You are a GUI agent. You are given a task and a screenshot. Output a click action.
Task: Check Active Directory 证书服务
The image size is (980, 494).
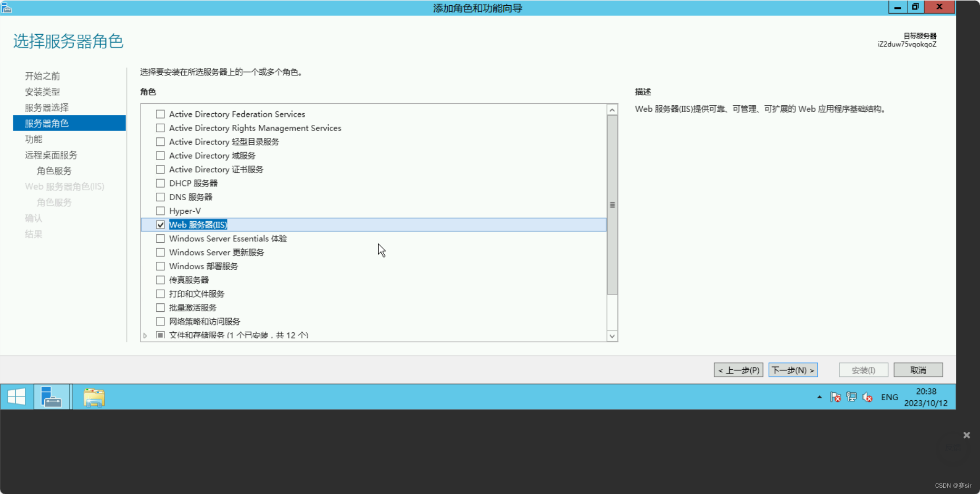161,169
